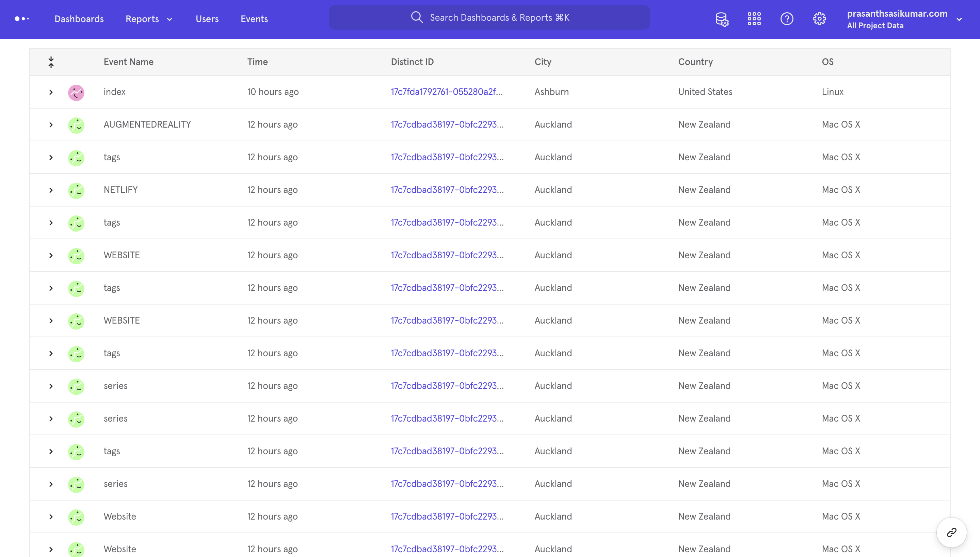980x557 pixels.
Task: Open the Reports dropdown menu
Action: [149, 19]
